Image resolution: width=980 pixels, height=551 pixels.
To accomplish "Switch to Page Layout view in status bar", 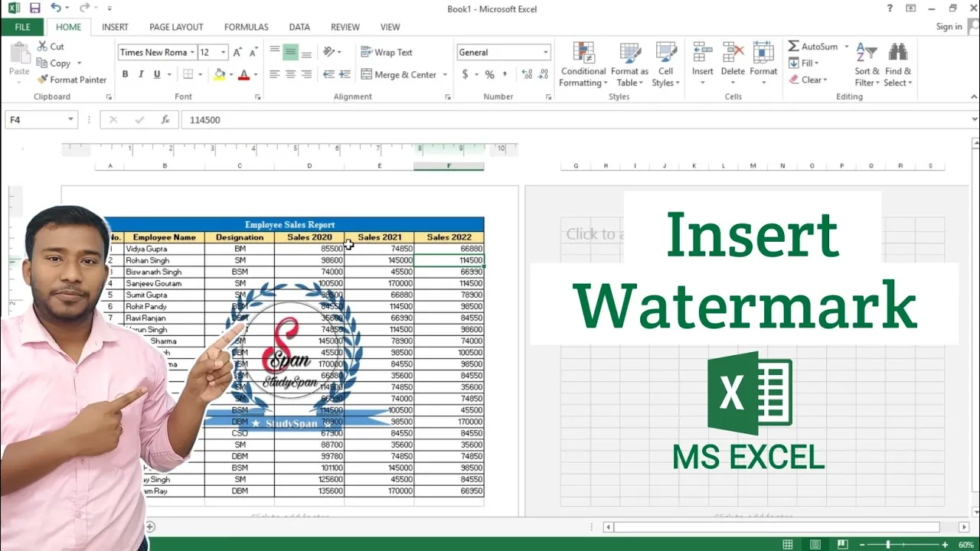I will coord(815,544).
